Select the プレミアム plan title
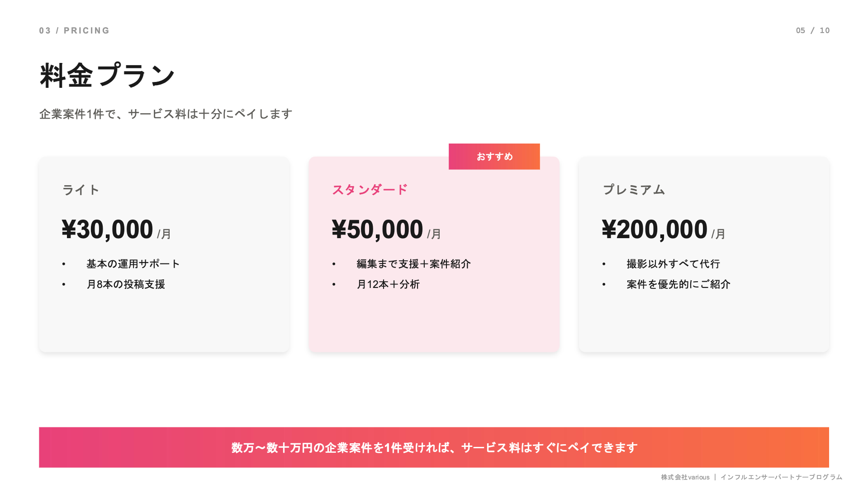 (x=634, y=190)
